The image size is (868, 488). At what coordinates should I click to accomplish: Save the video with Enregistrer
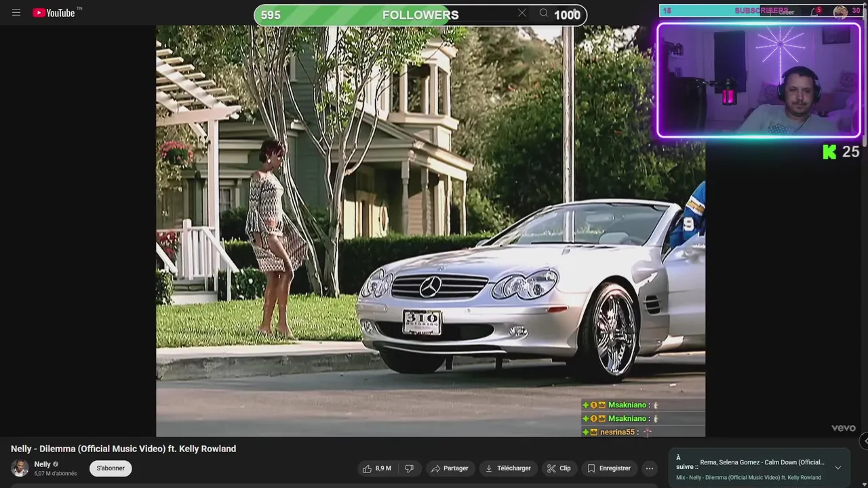(x=609, y=468)
